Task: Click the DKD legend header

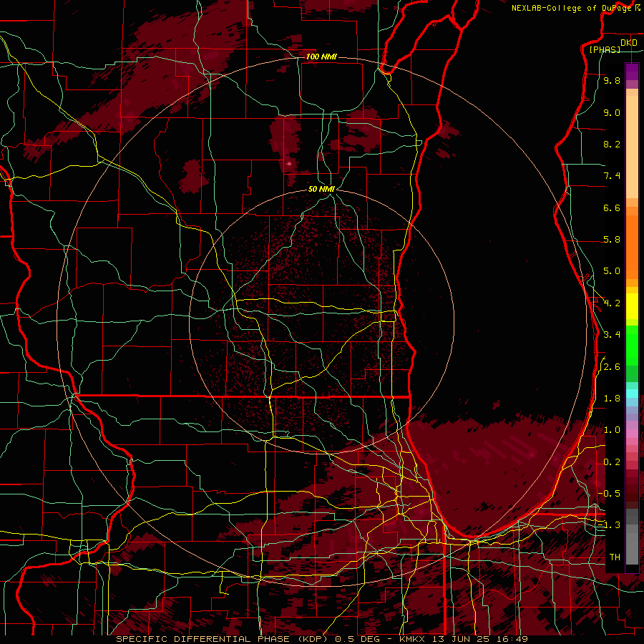Action: coord(629,42)
